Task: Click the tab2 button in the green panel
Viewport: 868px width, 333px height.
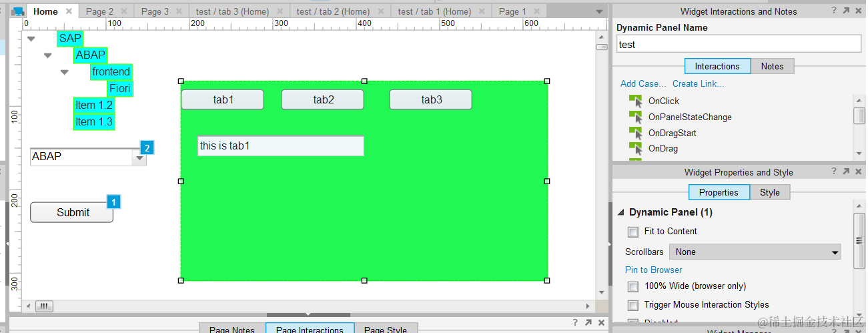Action: coord(323,99)
